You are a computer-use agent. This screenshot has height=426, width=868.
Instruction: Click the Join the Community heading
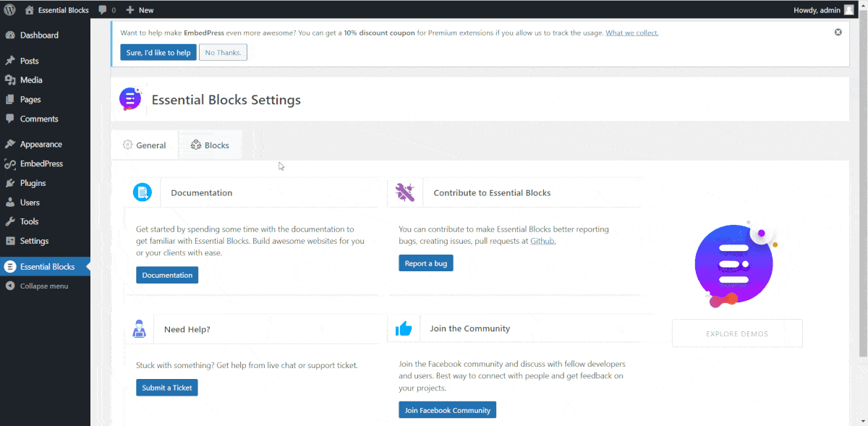coord(469,328)
